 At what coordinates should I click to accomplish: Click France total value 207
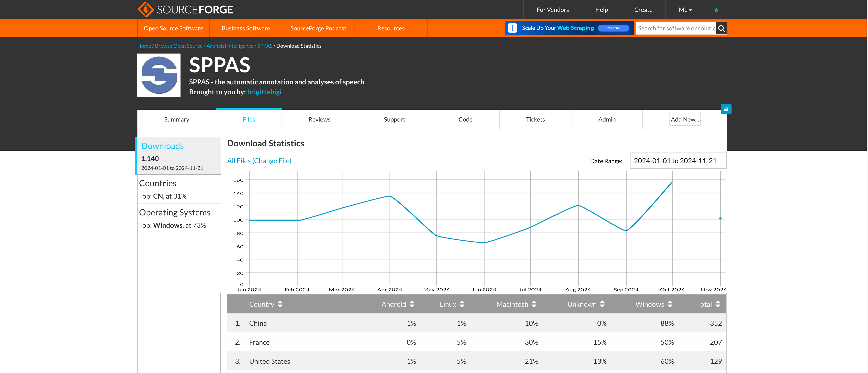[x=716, y=342]
